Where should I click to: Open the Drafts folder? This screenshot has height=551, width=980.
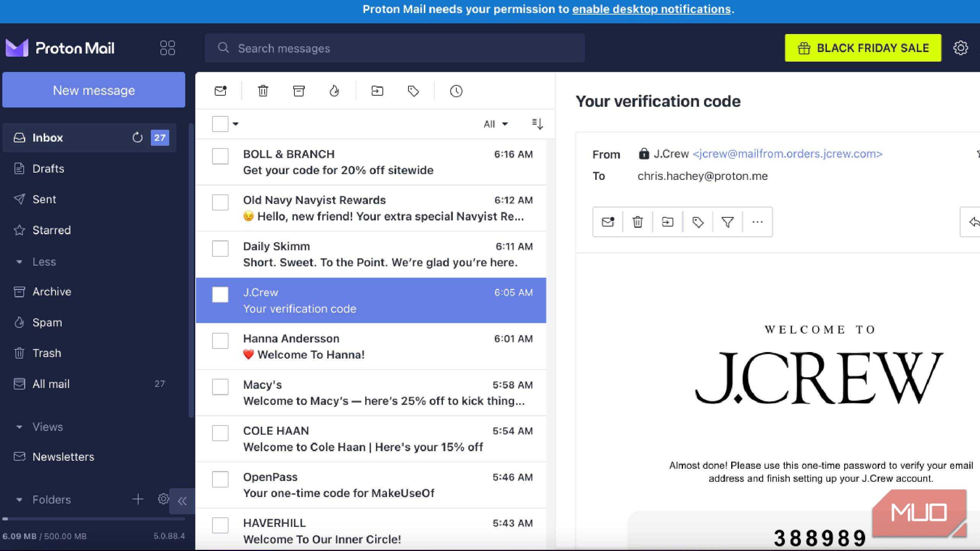(x=89, y=169)
